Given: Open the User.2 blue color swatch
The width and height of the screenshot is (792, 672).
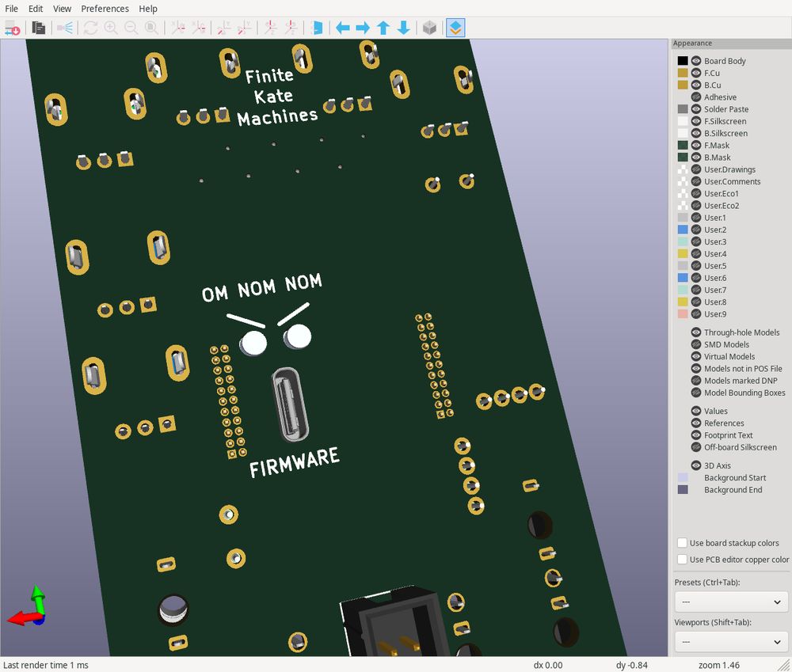Looking at the screenshot, I should [x=683, y=230].
